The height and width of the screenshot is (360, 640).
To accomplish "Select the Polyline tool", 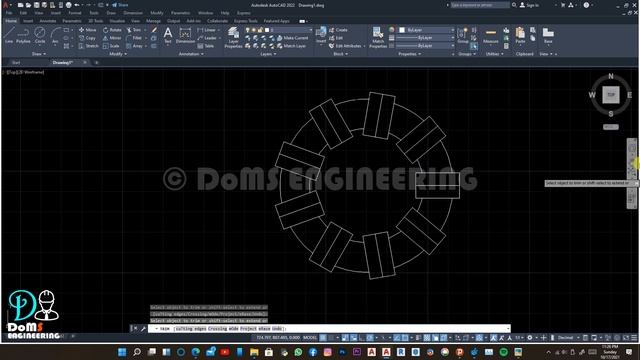I will pos(23,35).
